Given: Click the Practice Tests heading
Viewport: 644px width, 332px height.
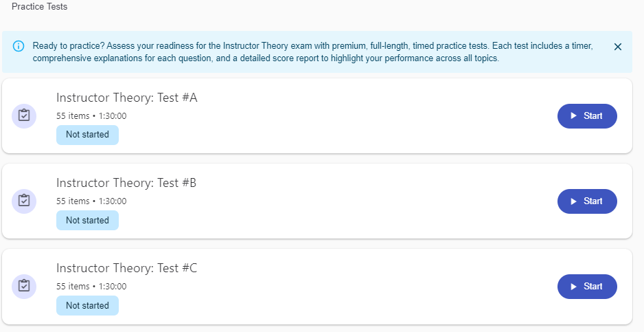Looking at the screenshot, I should point(40,7).
